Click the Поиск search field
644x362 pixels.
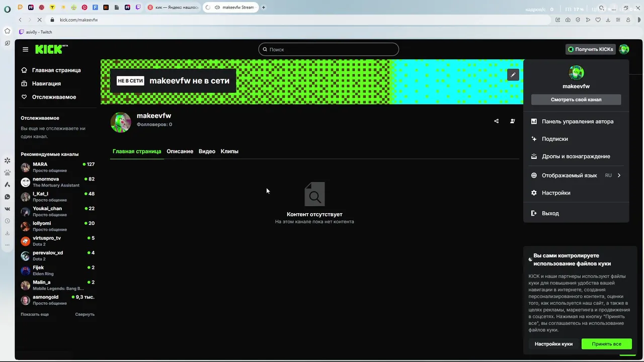(x=329, y=49)
